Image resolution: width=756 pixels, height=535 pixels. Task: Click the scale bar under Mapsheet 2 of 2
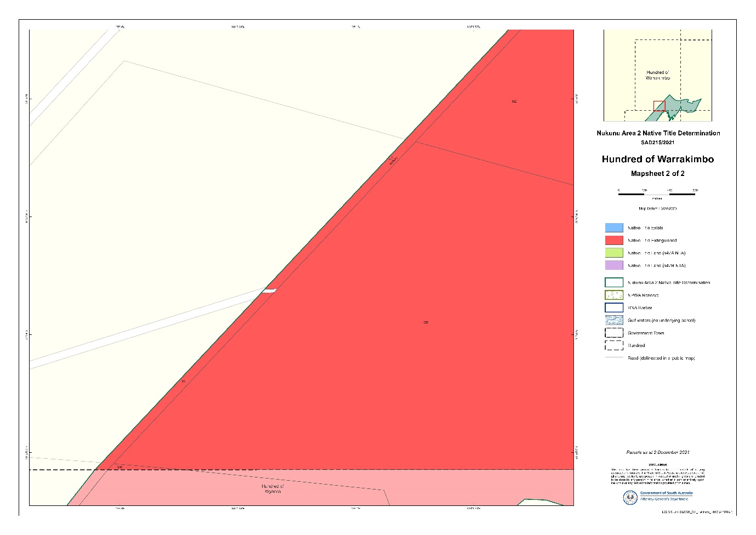(x=657, y=193)
